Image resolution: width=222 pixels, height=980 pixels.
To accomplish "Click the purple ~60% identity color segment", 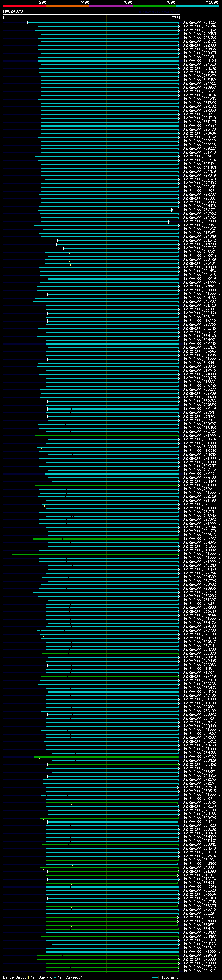I will [111, 6].
